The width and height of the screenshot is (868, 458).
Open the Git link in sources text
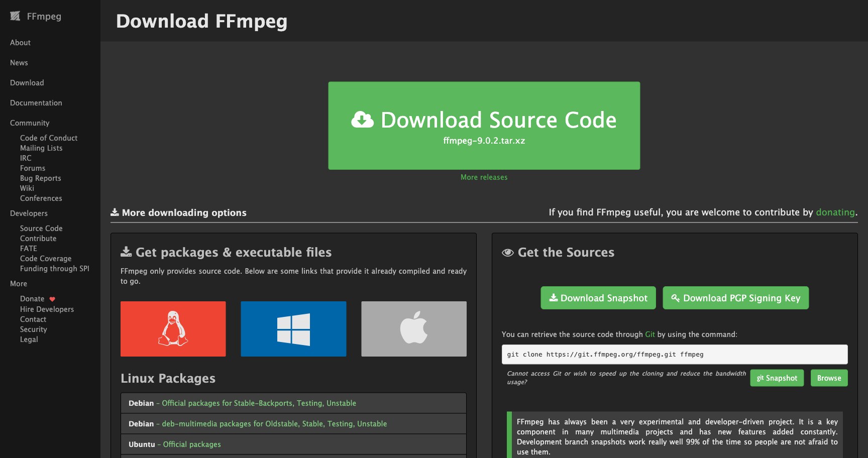pos(650,334)
